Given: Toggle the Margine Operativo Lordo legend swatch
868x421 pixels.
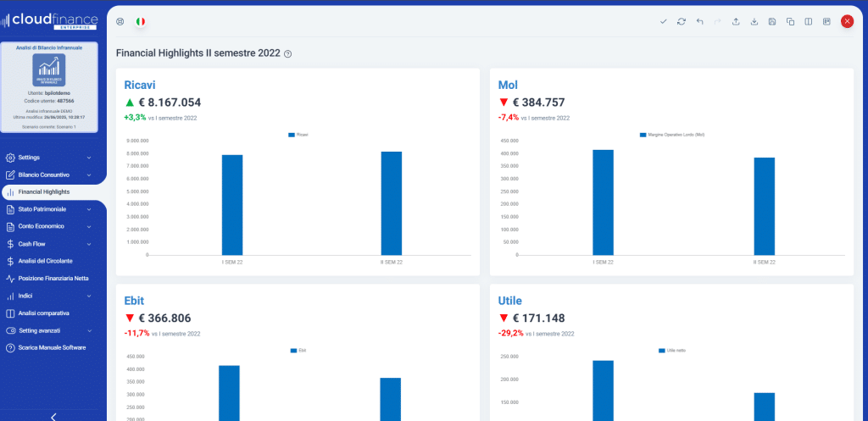Looking at the screenshot, I should tap(643, 135).
